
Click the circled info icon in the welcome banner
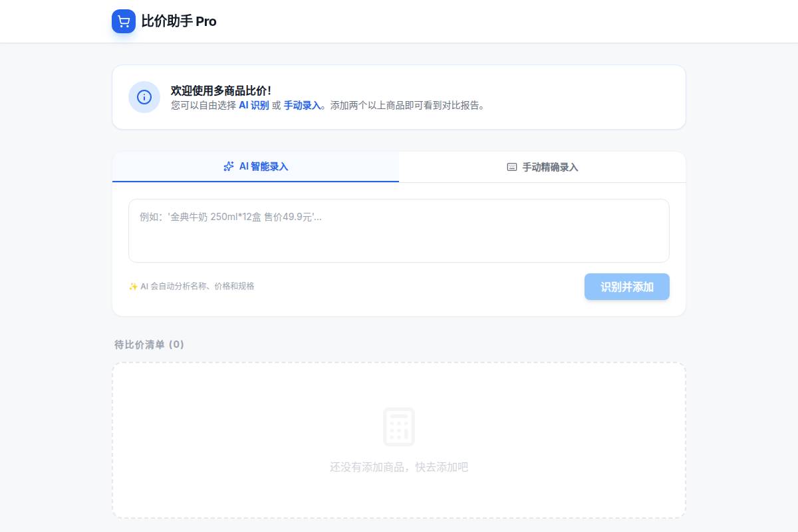[x=144, y=97]
